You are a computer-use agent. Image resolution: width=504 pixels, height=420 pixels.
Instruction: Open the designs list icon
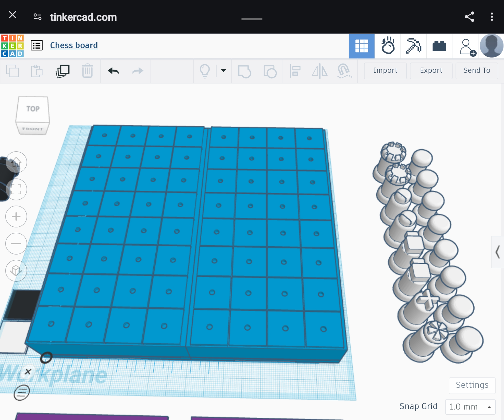click(x=37, y=45)
